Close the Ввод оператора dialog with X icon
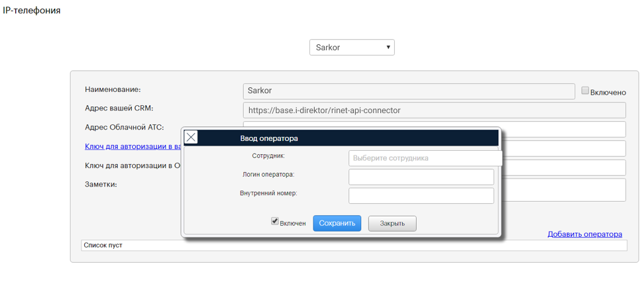The width and height of the screenshot is (644, 303). pyautogui.click(x=191, y=138)
